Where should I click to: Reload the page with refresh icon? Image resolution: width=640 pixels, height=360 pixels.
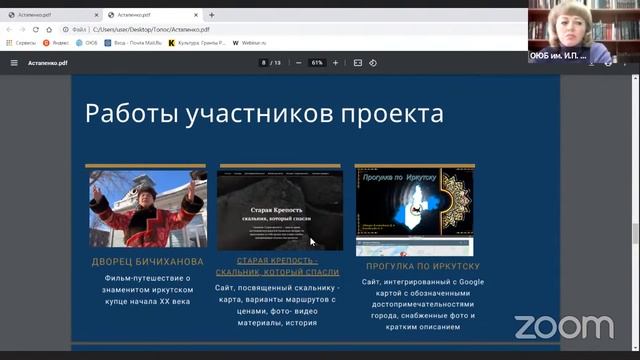coord(36,29)
